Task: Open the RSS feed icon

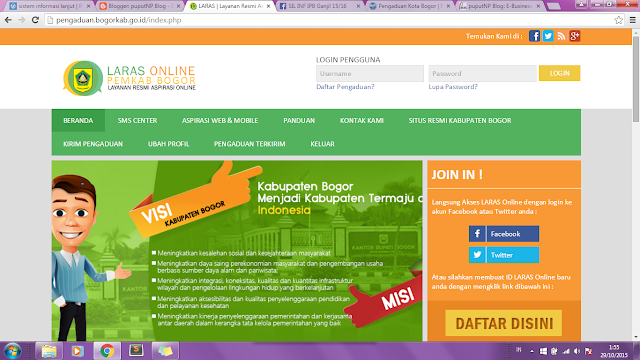Action: pos(561,36)
